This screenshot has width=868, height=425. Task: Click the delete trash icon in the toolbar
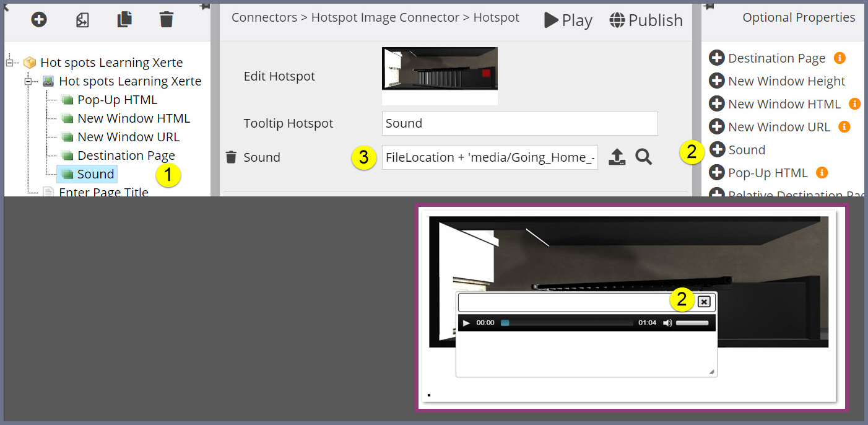coord(166,19)
